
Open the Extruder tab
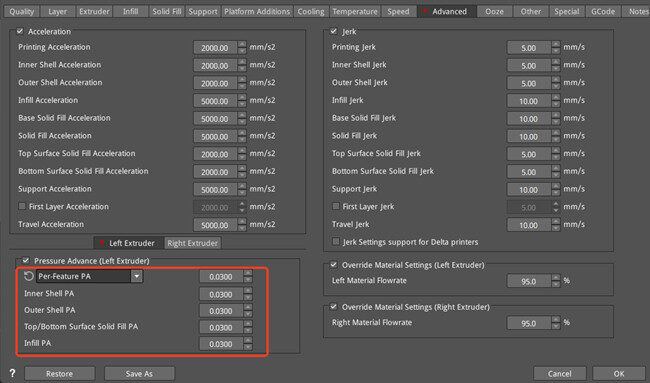coord(94,12)
